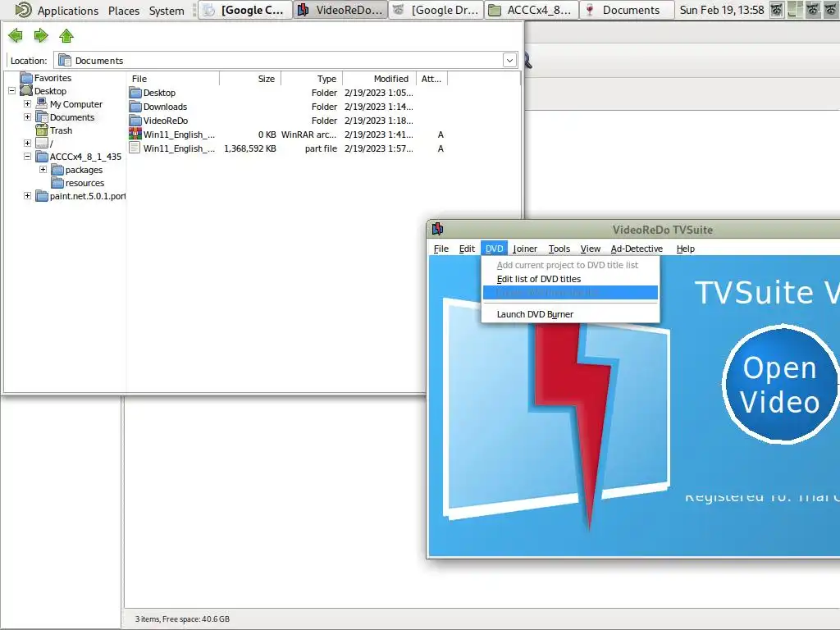Switch to VideoReDo taskbar window
The width and height of the screenshot is (840, 630).
tap(340, 10)
